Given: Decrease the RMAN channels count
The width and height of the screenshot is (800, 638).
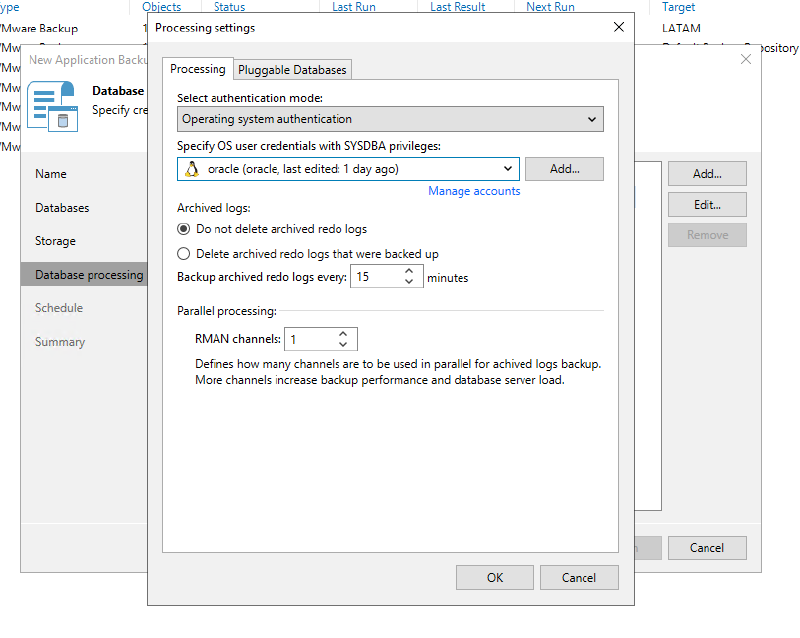Looking at the screenshot, I should tap(343, 344).
